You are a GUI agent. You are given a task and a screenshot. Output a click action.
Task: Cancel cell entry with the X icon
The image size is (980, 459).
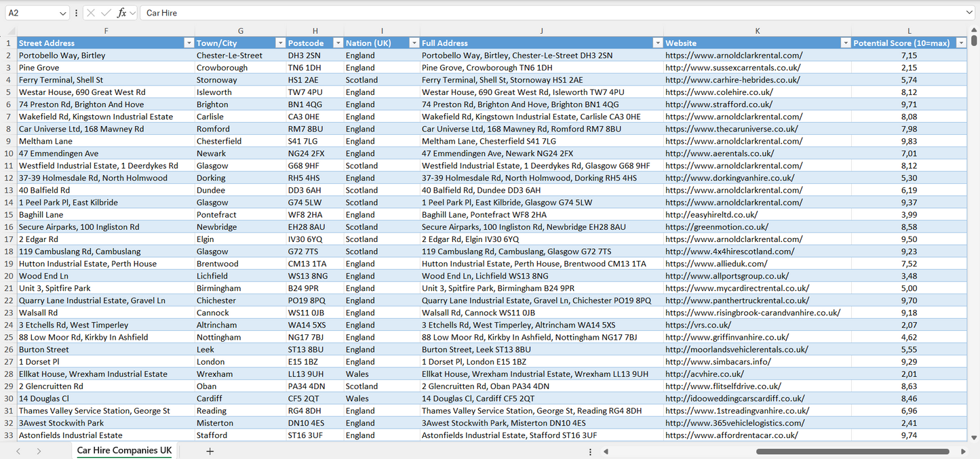pos(91,12)
